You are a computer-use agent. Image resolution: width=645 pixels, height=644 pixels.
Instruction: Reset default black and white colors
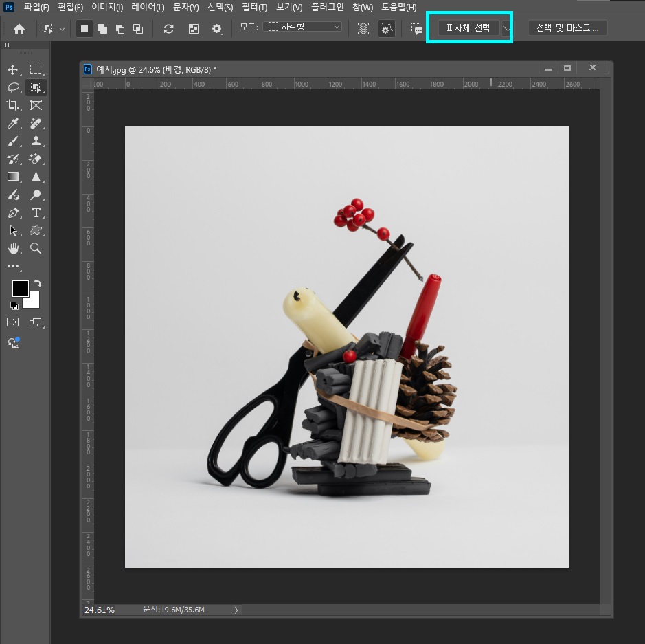point(14,305)
